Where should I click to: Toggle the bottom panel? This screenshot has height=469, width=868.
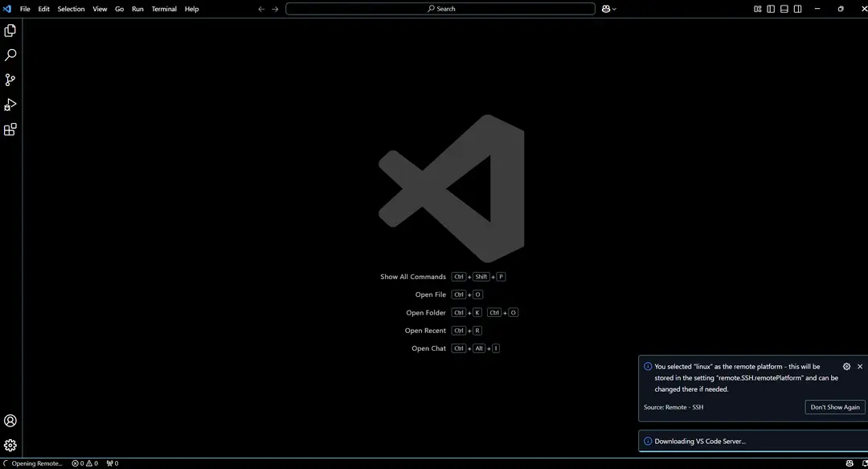click(x=784, y=9)
